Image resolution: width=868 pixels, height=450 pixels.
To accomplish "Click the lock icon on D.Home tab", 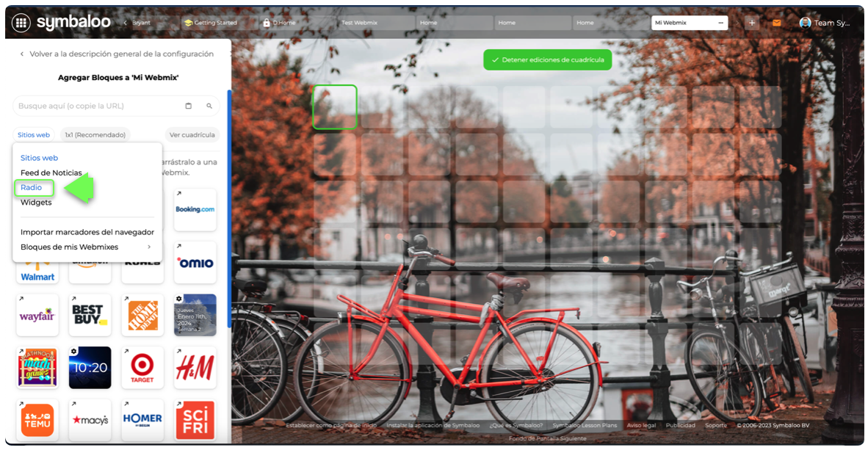I will 267,23.
